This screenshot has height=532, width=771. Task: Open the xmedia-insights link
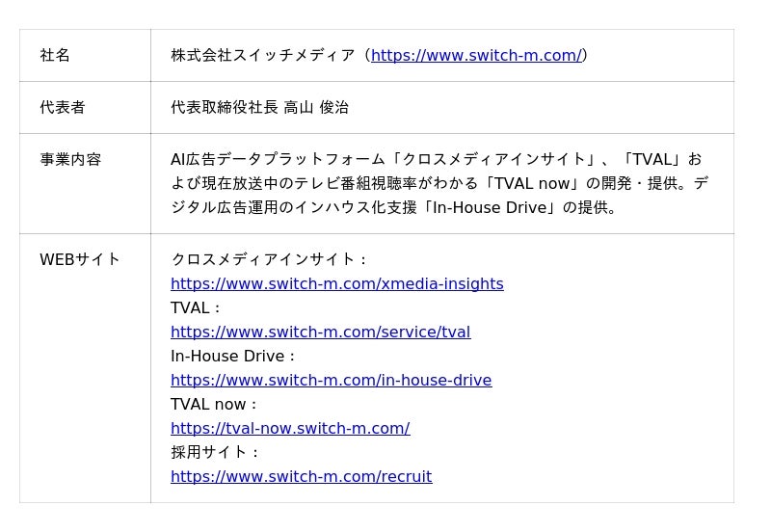337,283
